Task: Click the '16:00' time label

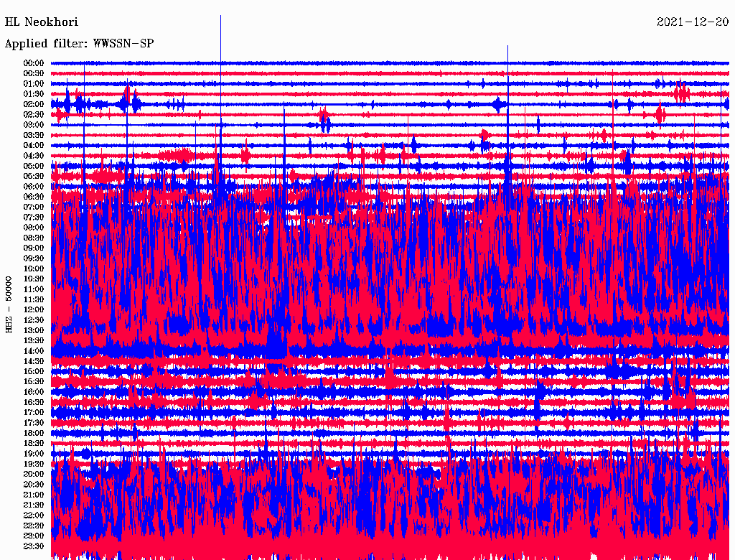Action: 34,392
